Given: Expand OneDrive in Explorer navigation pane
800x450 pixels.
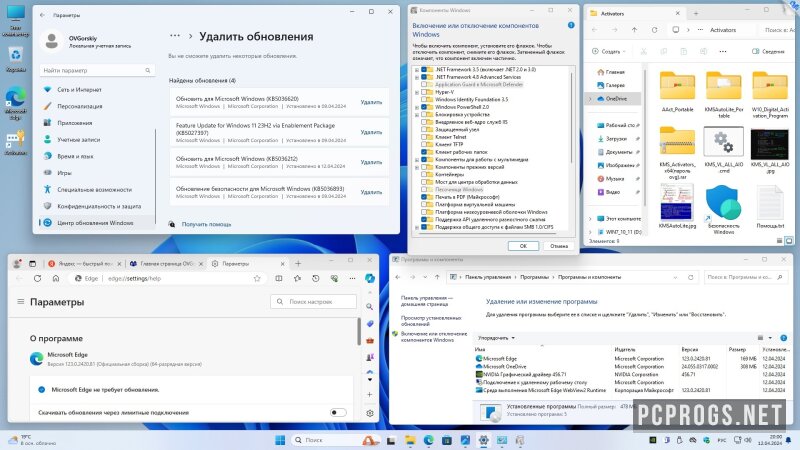Looking at the screenshot, I should pyautogui.click(x=590, y=99).
